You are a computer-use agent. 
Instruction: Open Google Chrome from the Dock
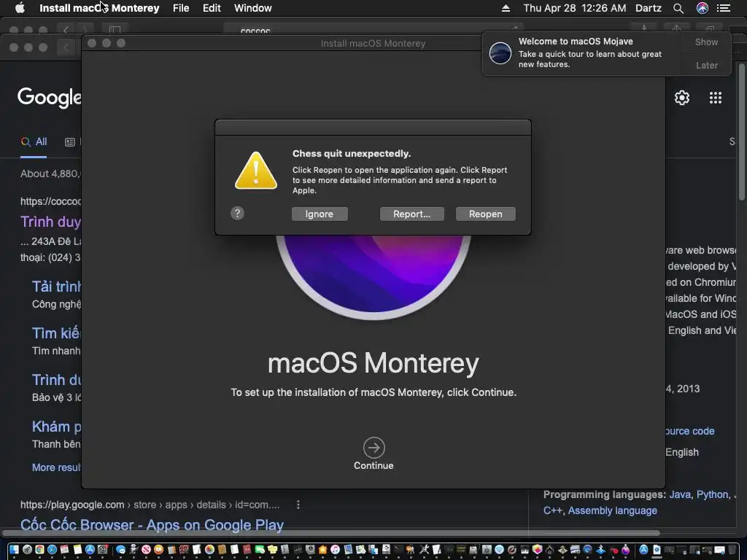pyautogui.click(x=39, y=550)
